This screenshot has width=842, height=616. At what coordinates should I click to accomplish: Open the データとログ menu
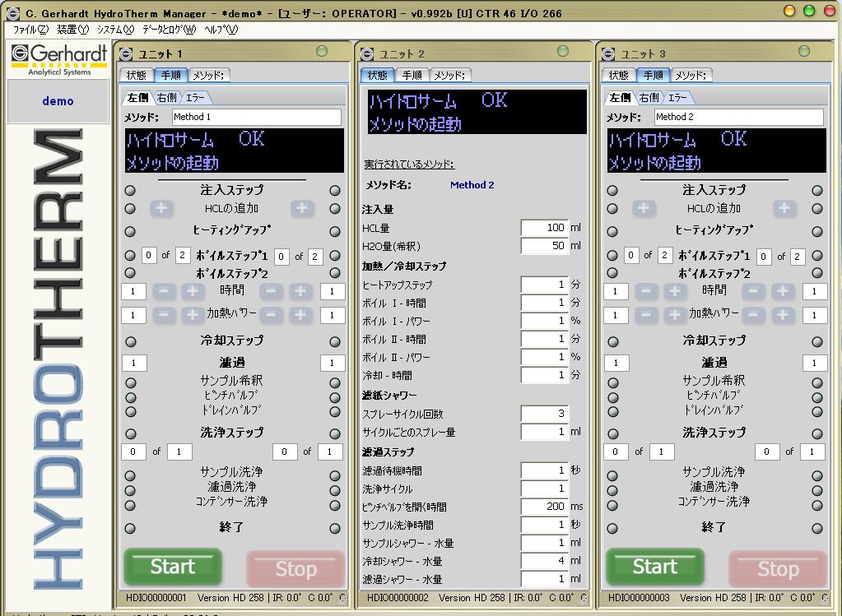pos(170,29)
